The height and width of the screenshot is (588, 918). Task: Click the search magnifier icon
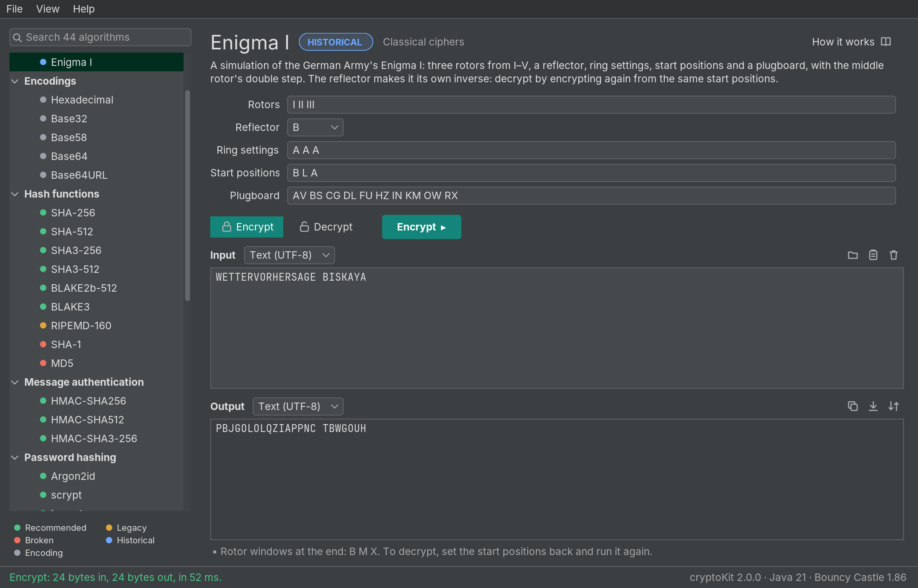17,37
